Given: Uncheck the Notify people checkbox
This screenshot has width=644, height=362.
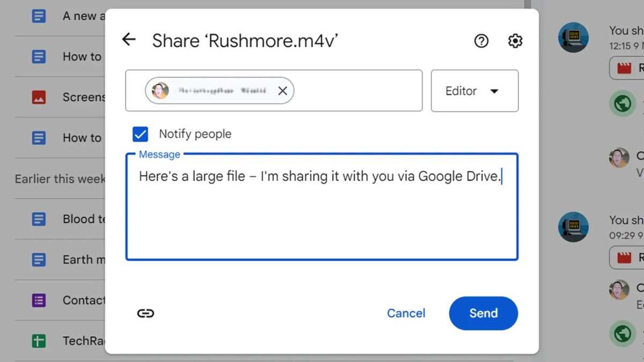Looking at the screenshot, I should tap(140, 134).
